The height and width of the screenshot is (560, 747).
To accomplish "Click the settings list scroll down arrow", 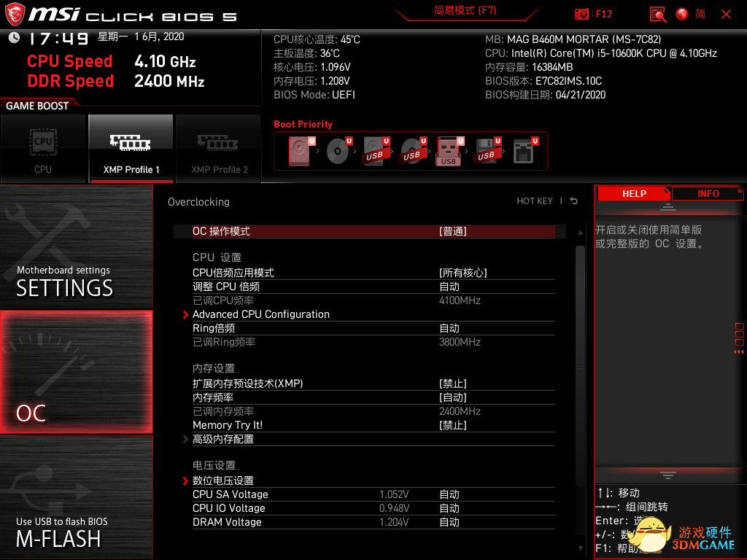I will pos(580,548).
